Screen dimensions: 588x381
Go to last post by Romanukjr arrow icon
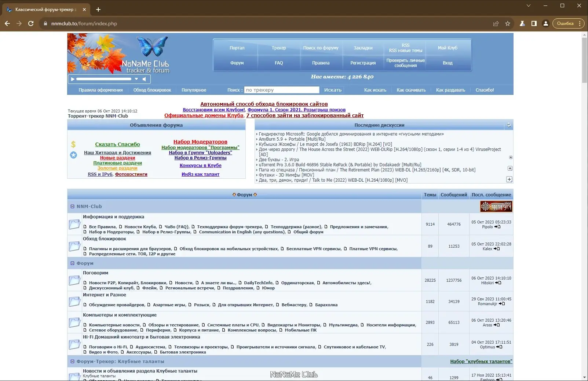click(502, 304)
